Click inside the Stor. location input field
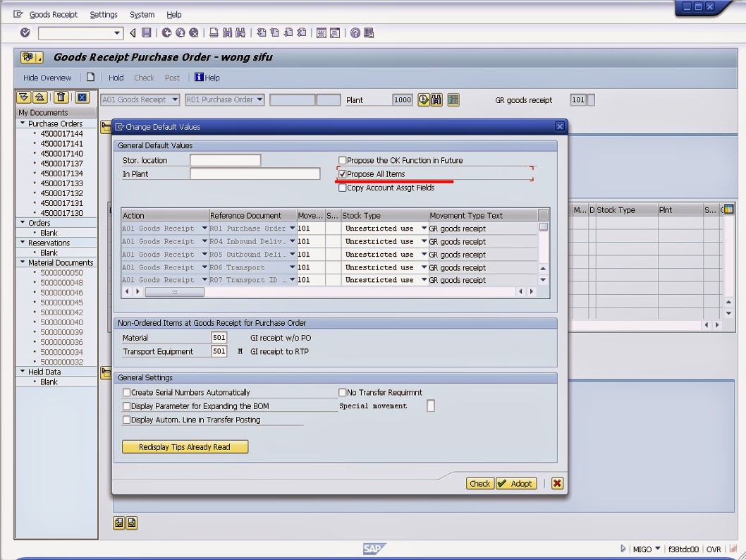Viewport: 746px width, 560px height. 224,160
